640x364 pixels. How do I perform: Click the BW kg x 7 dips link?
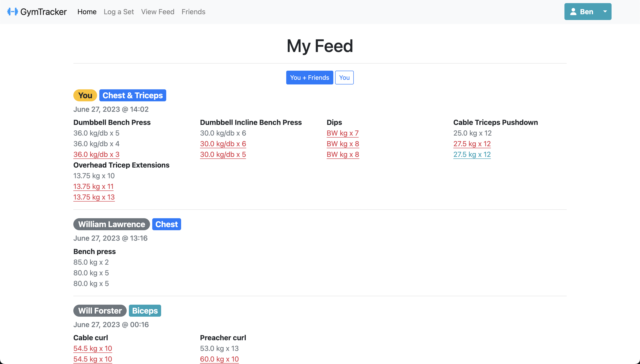coord(342,133)
